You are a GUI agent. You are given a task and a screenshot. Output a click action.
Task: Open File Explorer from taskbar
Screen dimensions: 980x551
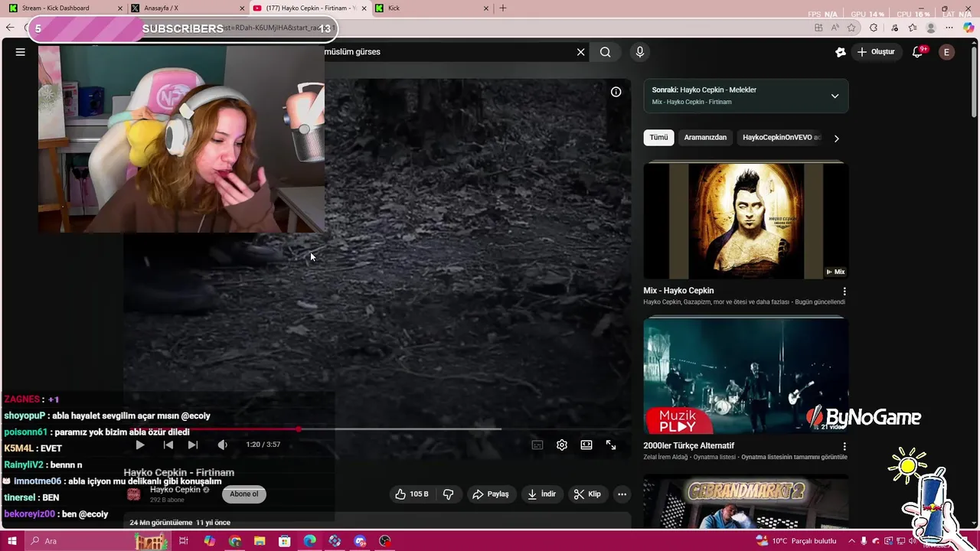pos(260,541)
